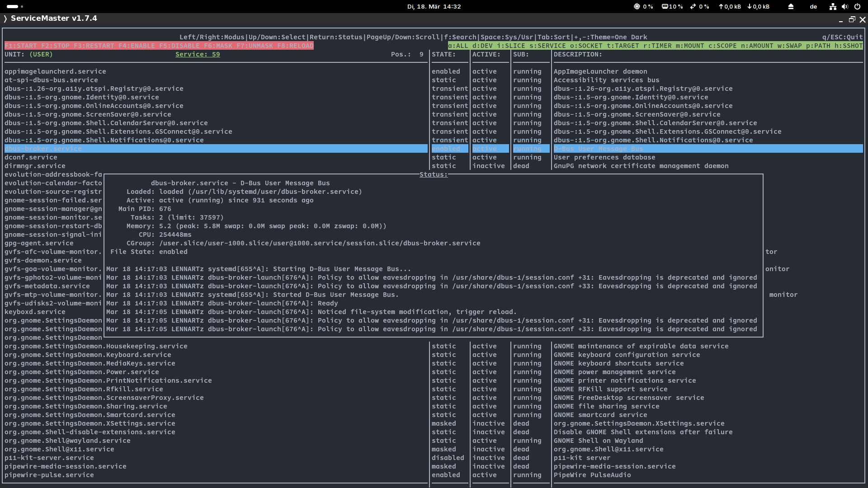The height and width of the screenshot is (488, 868).
Task: Select the h:SSHOT unit filter
Action: [x=849, y=46]
